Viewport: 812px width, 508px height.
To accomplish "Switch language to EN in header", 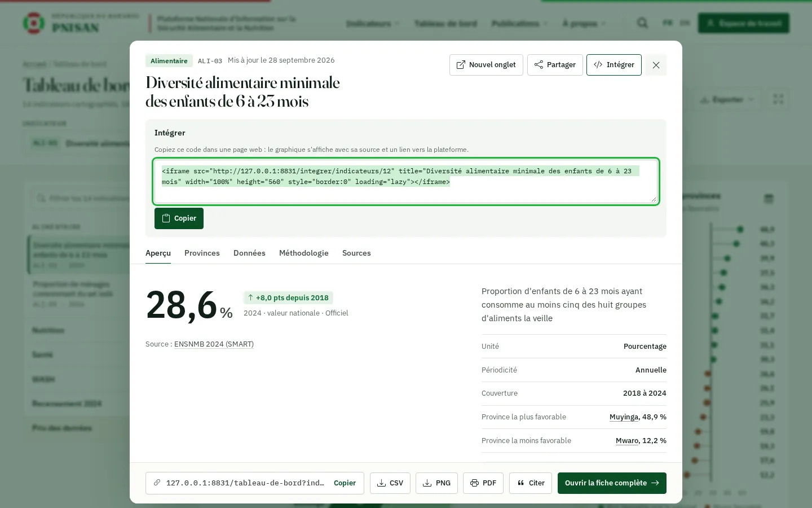I will (x=685, y=23).
